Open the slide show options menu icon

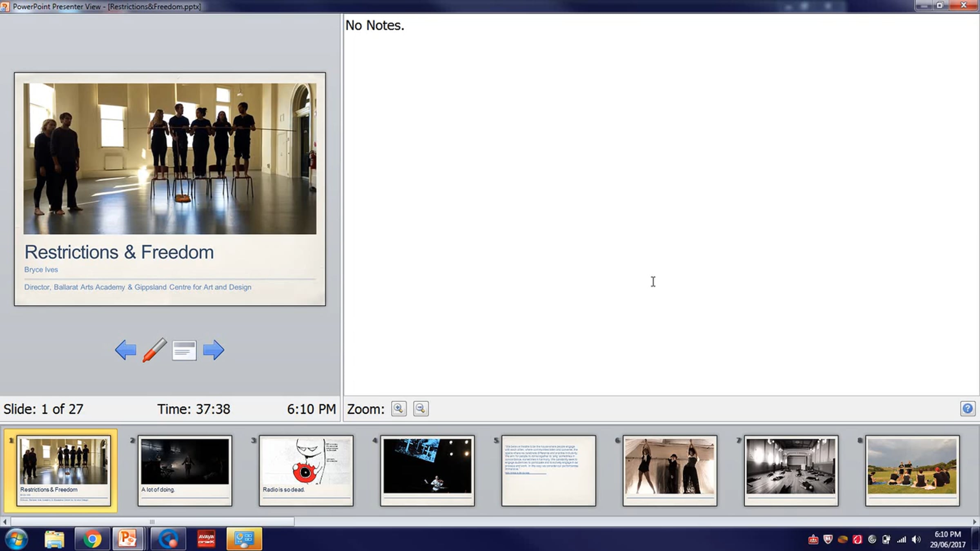click(184, 350)
